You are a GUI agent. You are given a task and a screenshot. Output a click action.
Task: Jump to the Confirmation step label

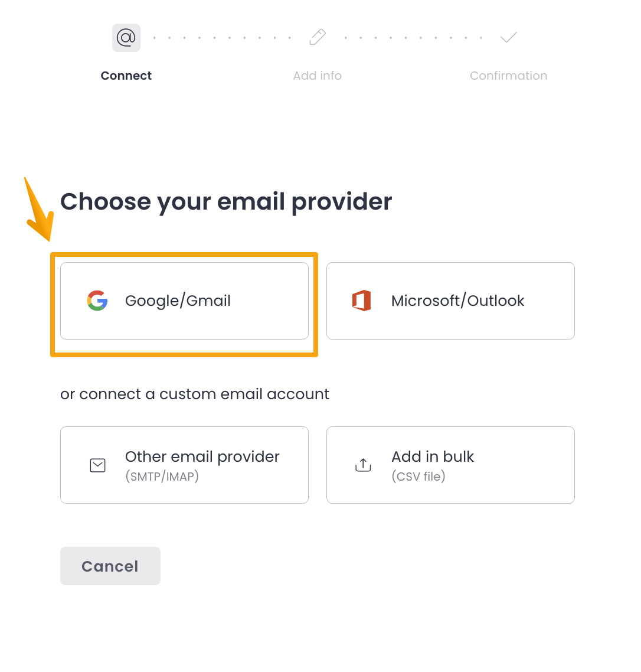[x=508, y=76]
